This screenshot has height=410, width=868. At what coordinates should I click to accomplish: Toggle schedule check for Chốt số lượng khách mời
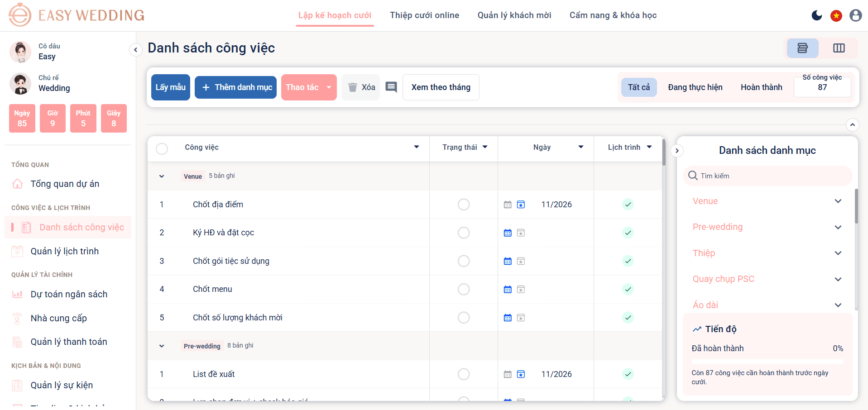pyautogui.click(x=628, y=318)
